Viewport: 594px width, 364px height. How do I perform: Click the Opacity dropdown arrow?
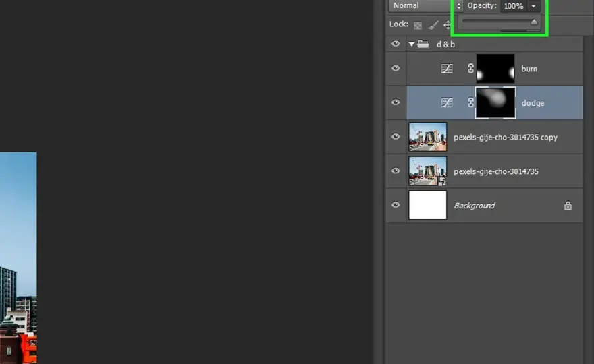[x=533, y=6]
